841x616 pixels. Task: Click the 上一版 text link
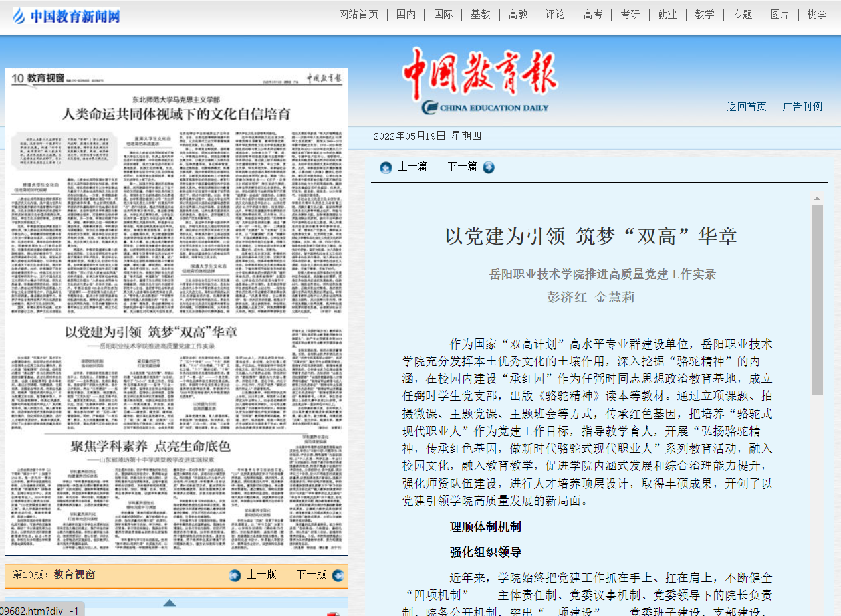(x=261, y=575)
